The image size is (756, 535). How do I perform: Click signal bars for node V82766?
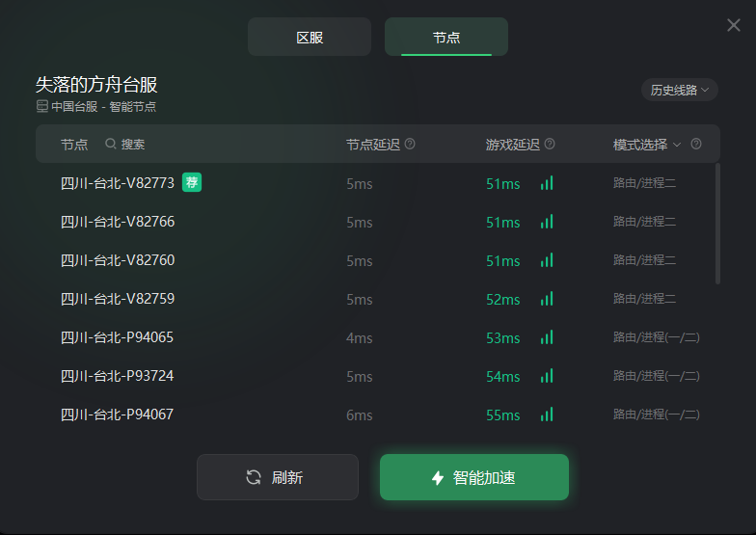547,222
